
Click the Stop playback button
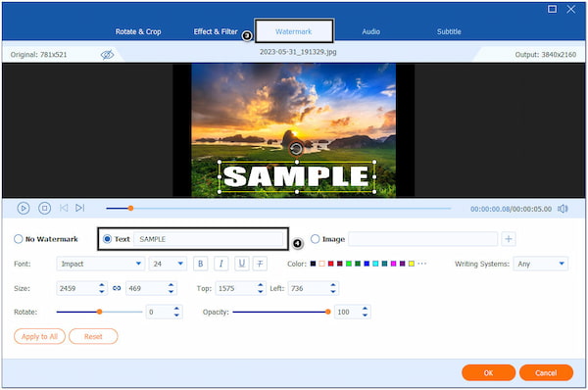[45, 208]
